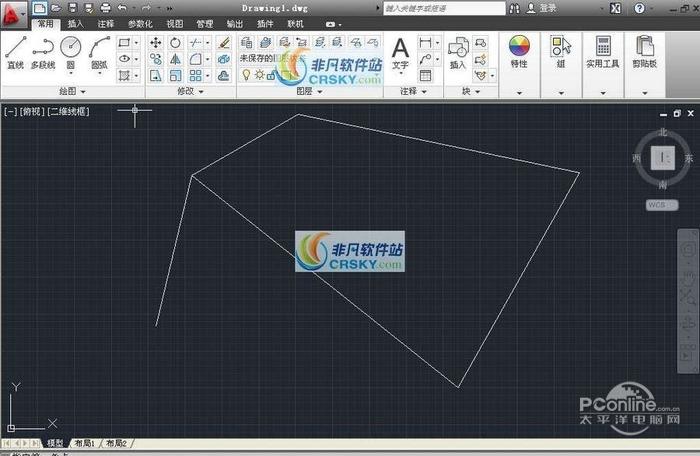
Task: Click the Explode tool icon
Action: click(x=224, y=59)
